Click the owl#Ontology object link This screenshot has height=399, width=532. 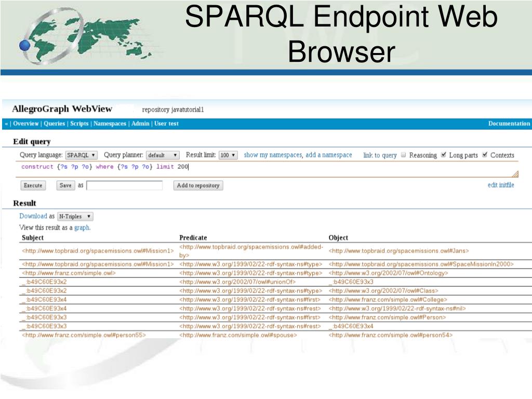tap(389, 273)
